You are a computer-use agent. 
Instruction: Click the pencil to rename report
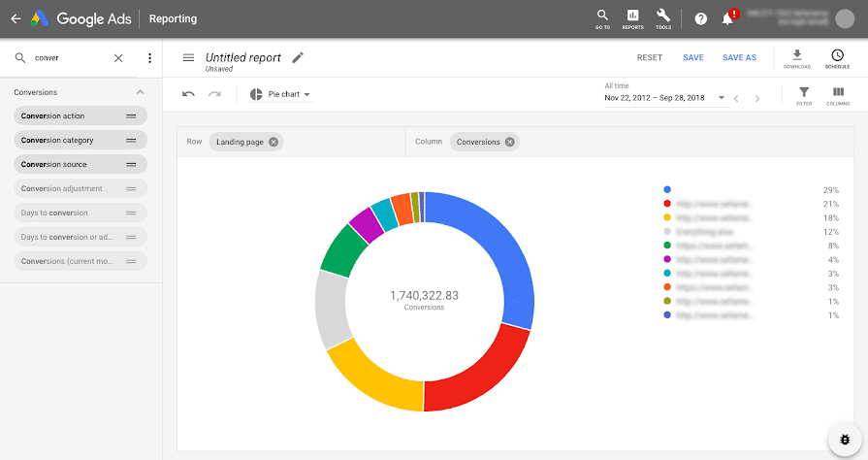[x=298, y=57]
